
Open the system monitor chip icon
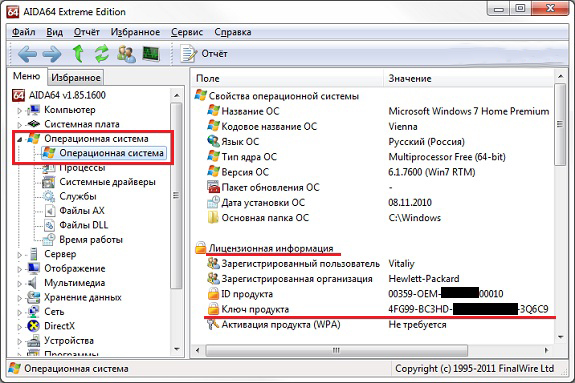pyautogui.click(x=151, y=54)
